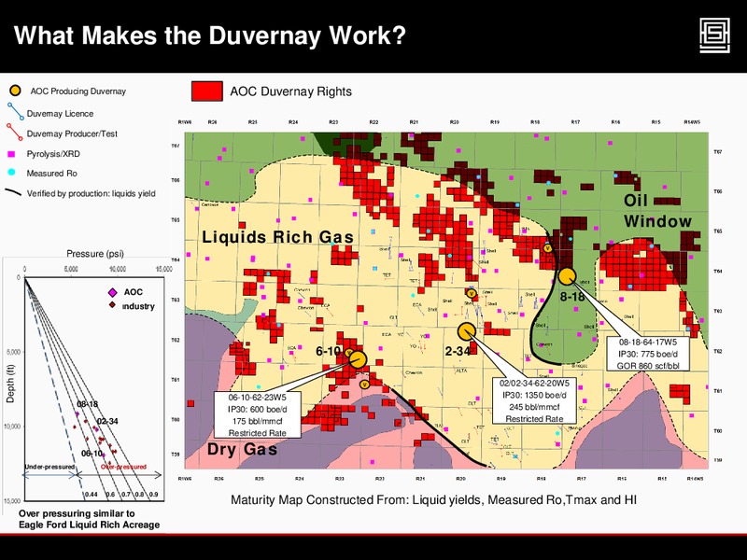Click the 06-10-62-23W5 callout box

[x=258, y=414]
